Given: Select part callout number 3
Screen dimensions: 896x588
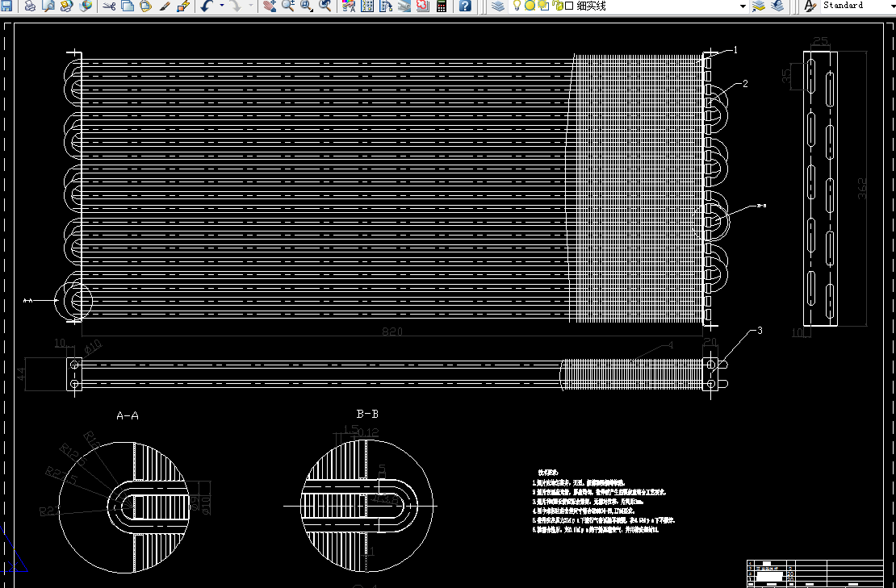Looking at the screenshot, I should tap(760, 330).
